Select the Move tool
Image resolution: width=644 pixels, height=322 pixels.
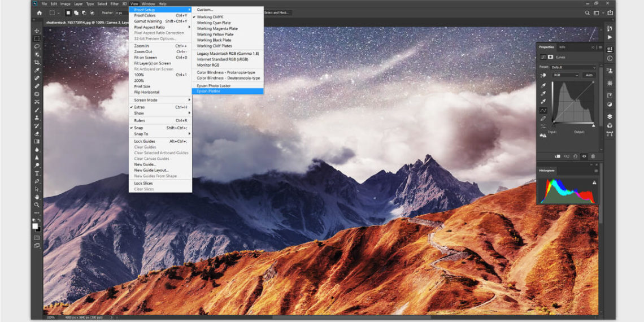click(37, 31)
